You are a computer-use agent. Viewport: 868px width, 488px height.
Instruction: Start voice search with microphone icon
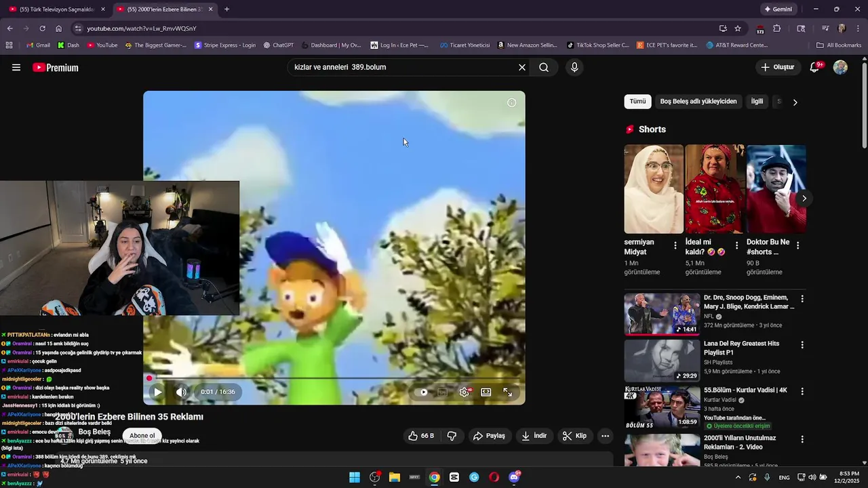tap(574, 67)
